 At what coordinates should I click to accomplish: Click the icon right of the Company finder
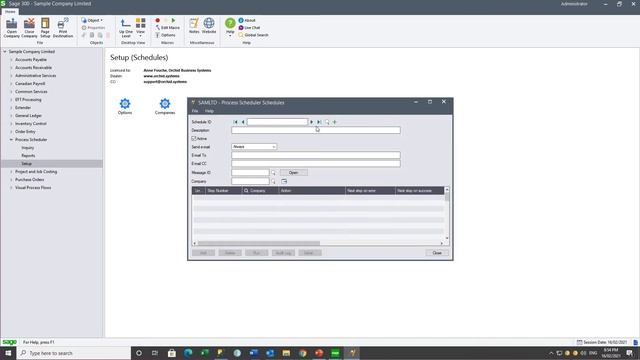point(284,181)
